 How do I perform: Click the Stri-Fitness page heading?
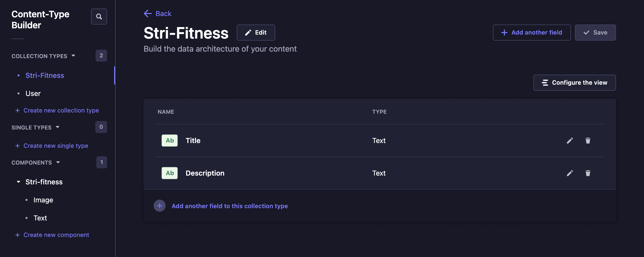pos(186,33)
